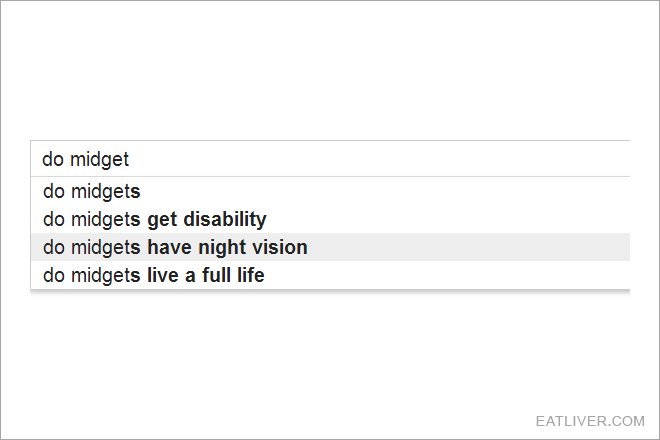Select the first suggestion "do midgets"
The width and height of the screenshot is (660, 440).
(330, 191)
